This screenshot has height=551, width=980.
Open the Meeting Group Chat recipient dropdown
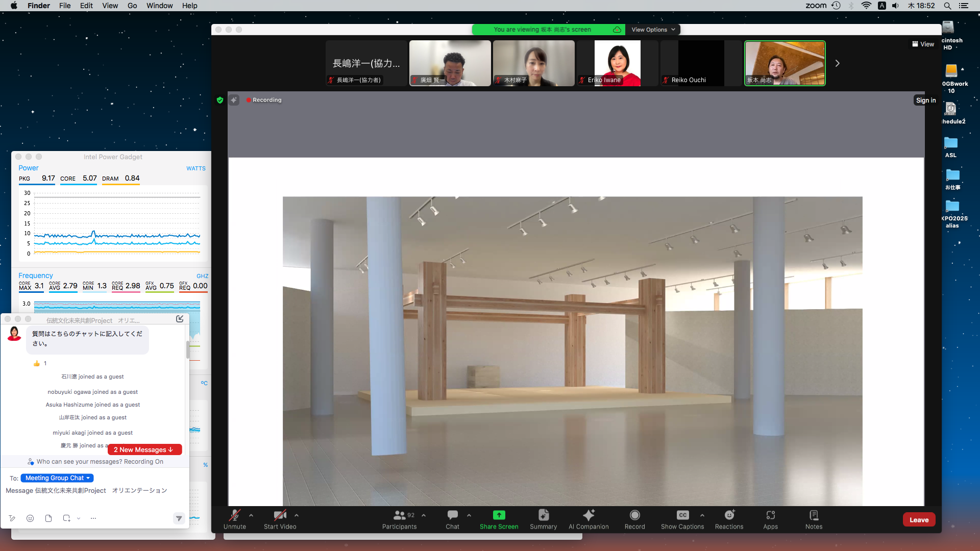pos(57,478)
